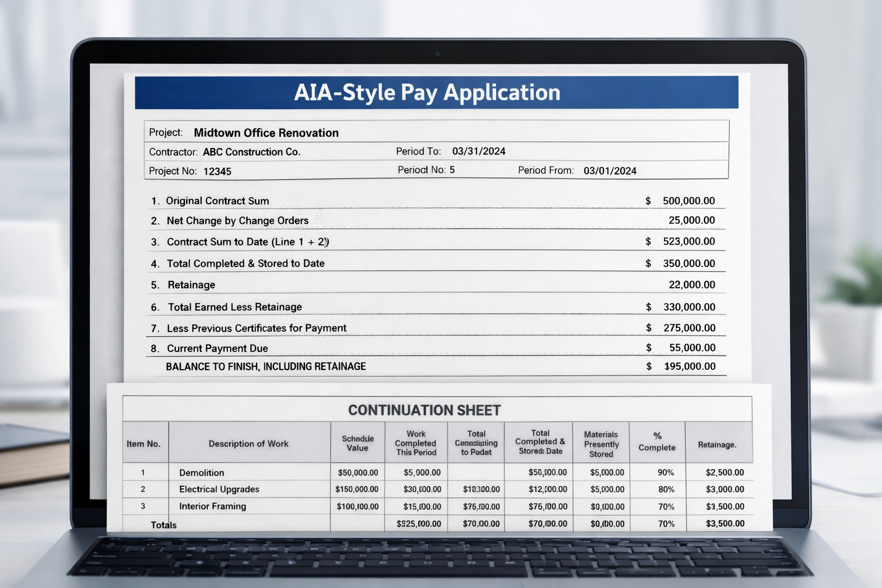Viewport: 882px width, 588px height.
Task: Select the Interior Framing schedule value cell
Action: pyautogui.click(x=357, y=506)
